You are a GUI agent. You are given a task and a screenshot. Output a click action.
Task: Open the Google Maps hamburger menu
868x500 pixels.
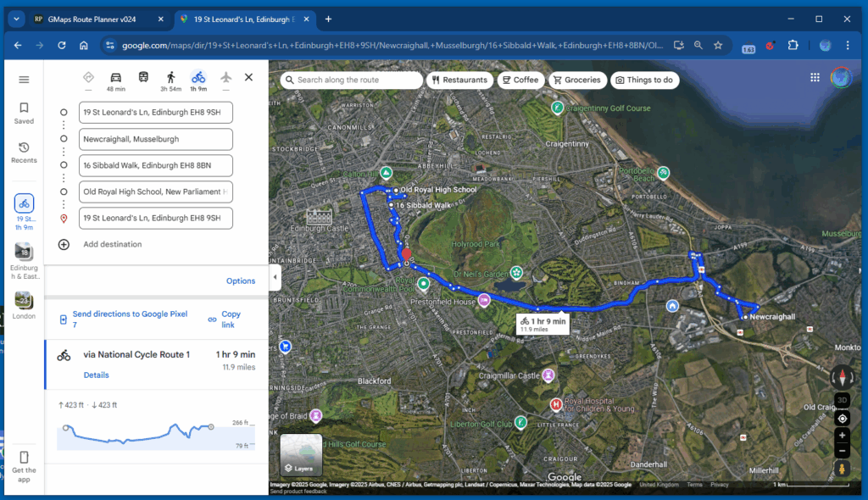coord(24,80)
